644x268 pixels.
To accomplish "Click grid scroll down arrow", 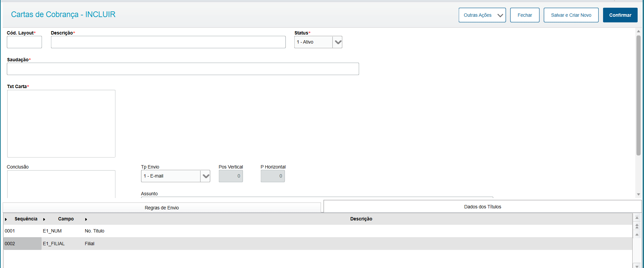I will (637, 266).
